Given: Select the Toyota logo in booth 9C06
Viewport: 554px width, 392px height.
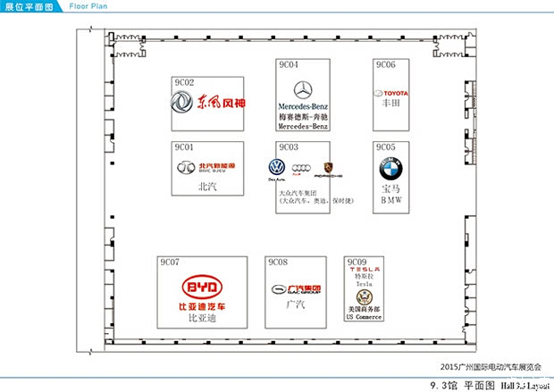Looking at the screenshot, I should [390, 93].
